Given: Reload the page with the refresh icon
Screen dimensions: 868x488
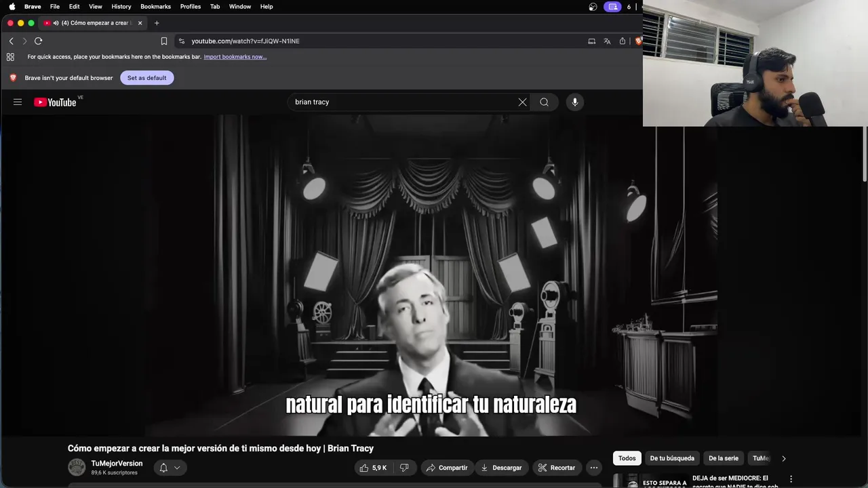Looking at the screenshot, I should 39,41.
